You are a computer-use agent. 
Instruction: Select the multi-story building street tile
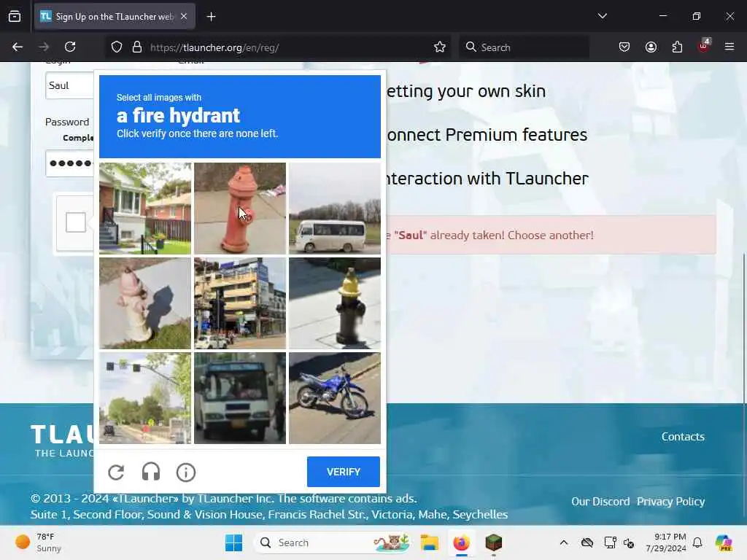[x=240, y=303]
